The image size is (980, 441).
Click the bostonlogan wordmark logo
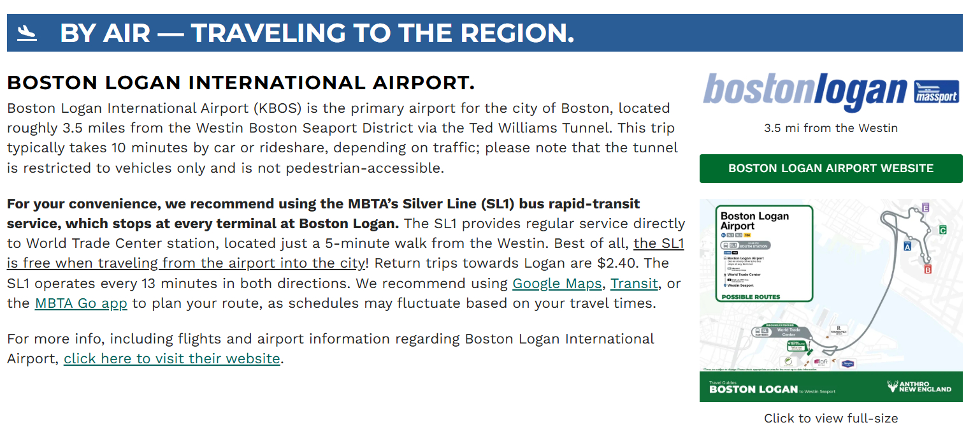pyautogui.click(x=806, y=94)
